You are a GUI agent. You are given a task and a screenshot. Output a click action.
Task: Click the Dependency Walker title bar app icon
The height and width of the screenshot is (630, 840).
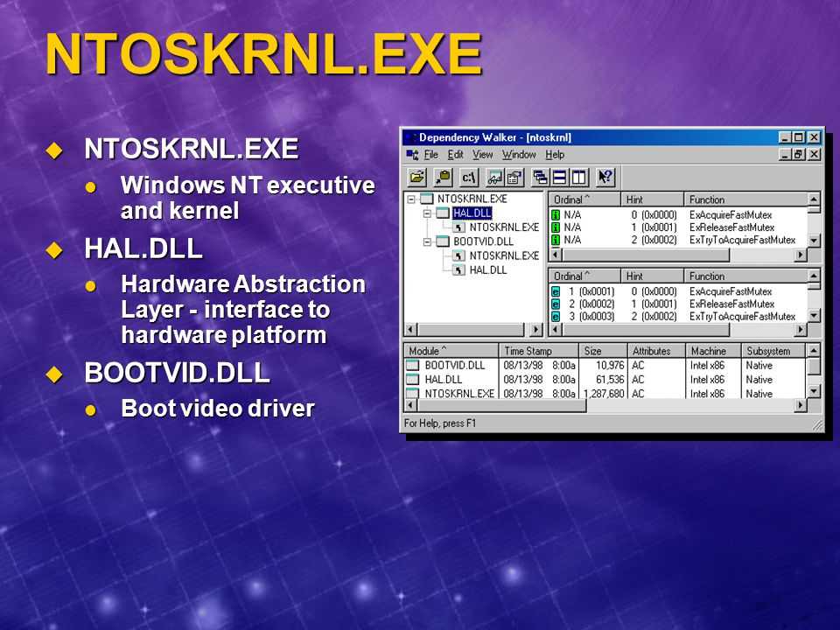click(410, 137)
